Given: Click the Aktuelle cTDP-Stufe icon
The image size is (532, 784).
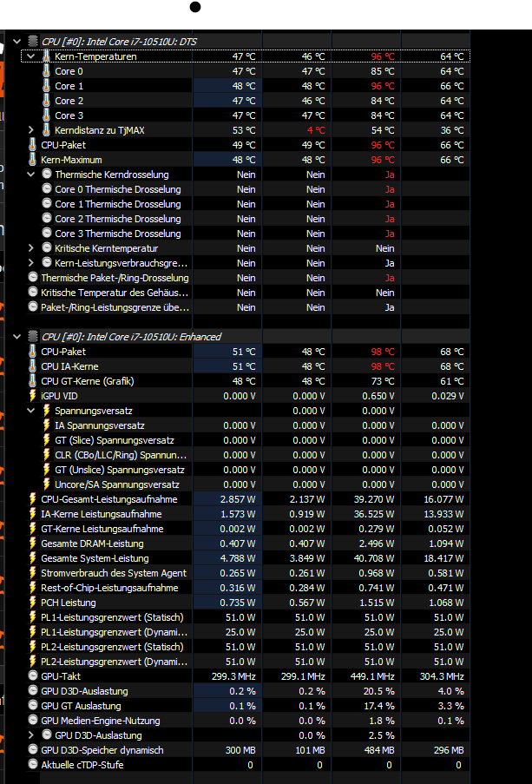Looking at the screenshot, I should point(33,765).
